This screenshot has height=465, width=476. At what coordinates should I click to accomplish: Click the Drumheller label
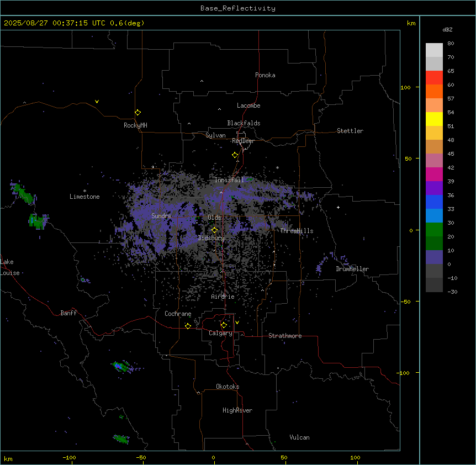coord(352,269)
